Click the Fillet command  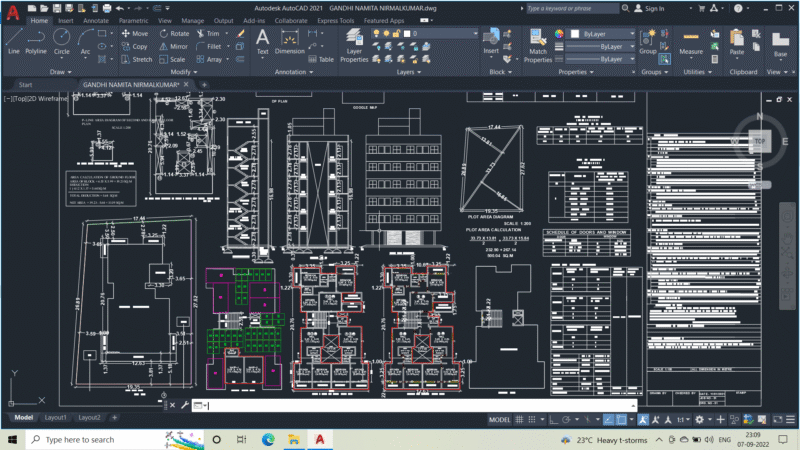209,46
